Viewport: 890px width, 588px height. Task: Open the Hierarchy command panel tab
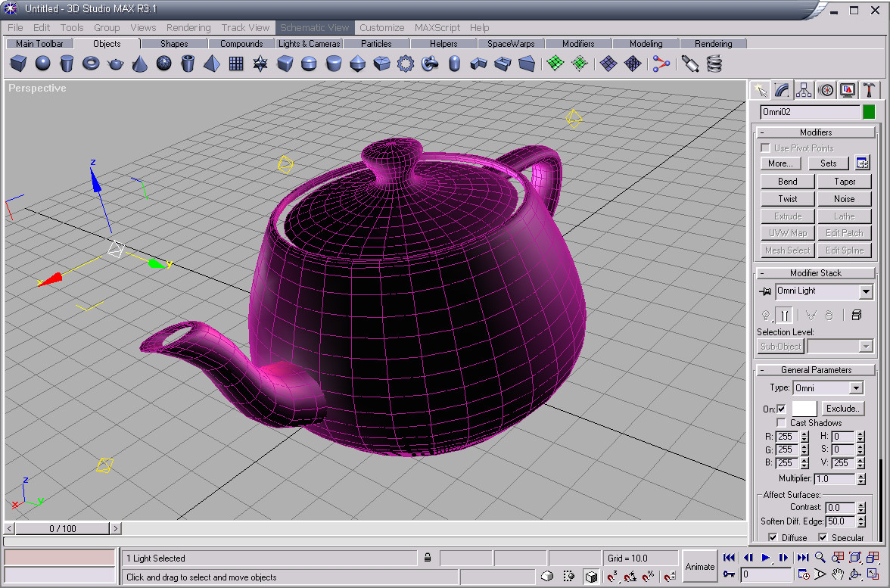point(804,90)
